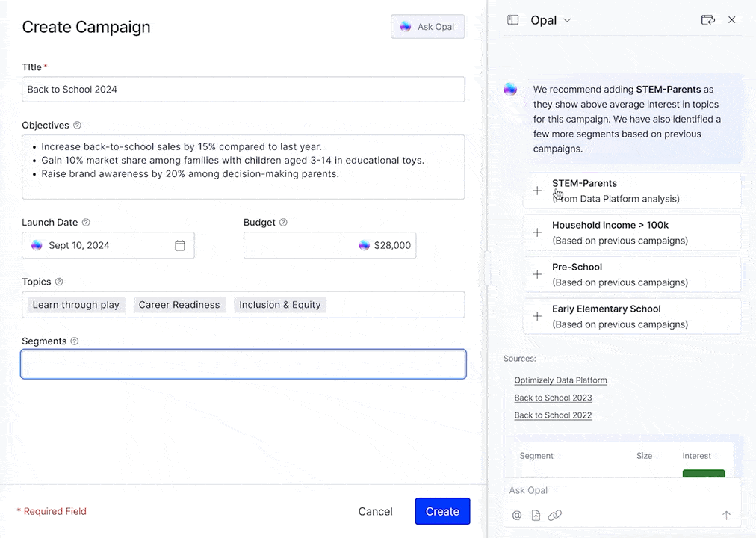756x538 pixels.
Task: Focus the Segments input field
Action: (244, 364)
